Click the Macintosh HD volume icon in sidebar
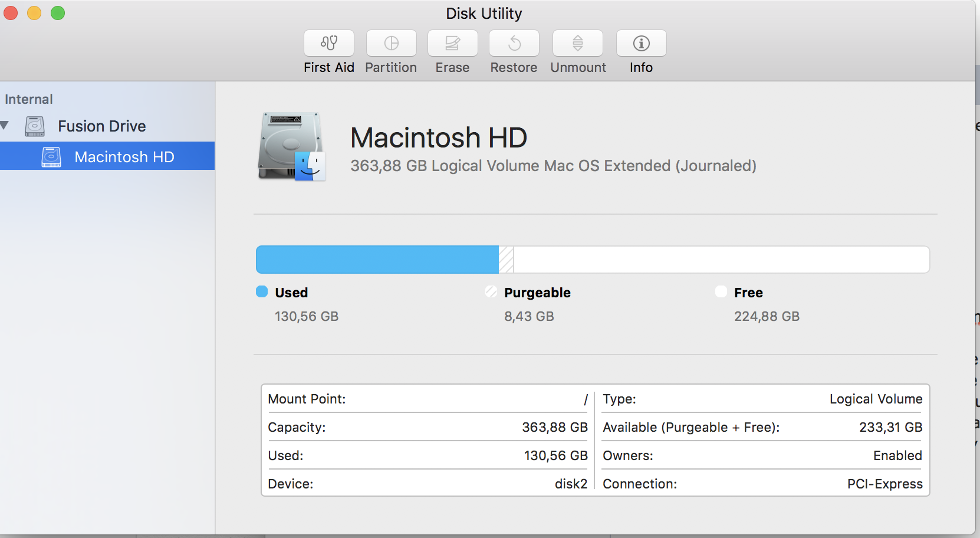This screenshot has height=538, width=980. pyautogui.click(x=51, y=157)
